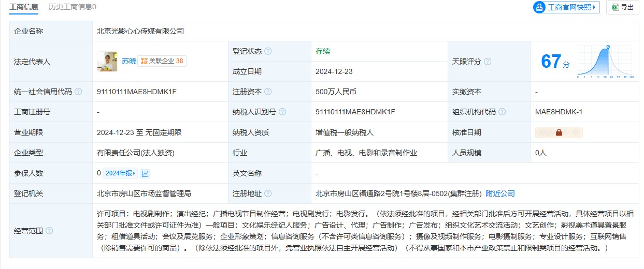Image resolution: width=644 pixels, height=269 pixels.
Task: Click help icon beside 统一社会信用代码
Action: [78, 92]
